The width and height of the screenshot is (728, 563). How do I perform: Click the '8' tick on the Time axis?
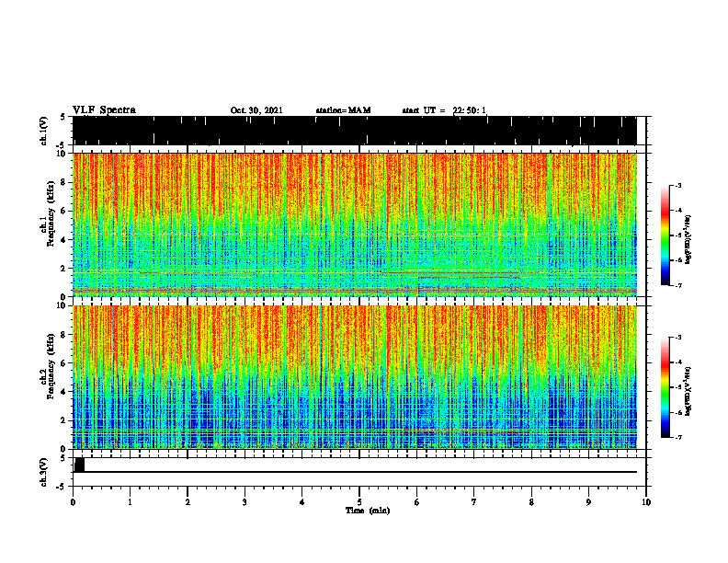531,502
